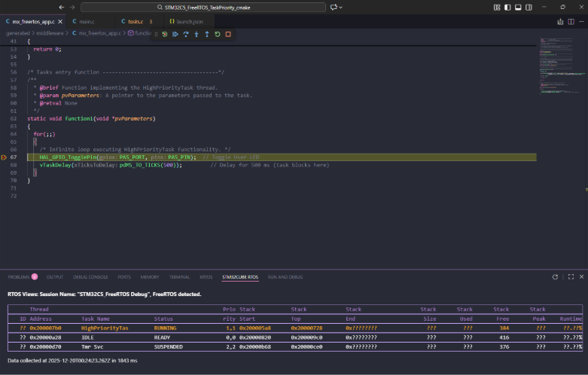Click the Task Name column header

(96, 319)
